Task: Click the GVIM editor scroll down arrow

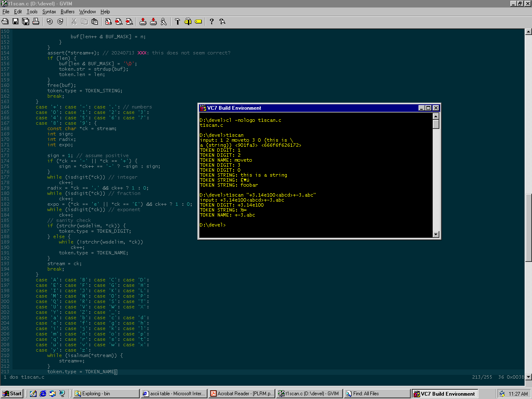Action: click(x=529, y=377)
